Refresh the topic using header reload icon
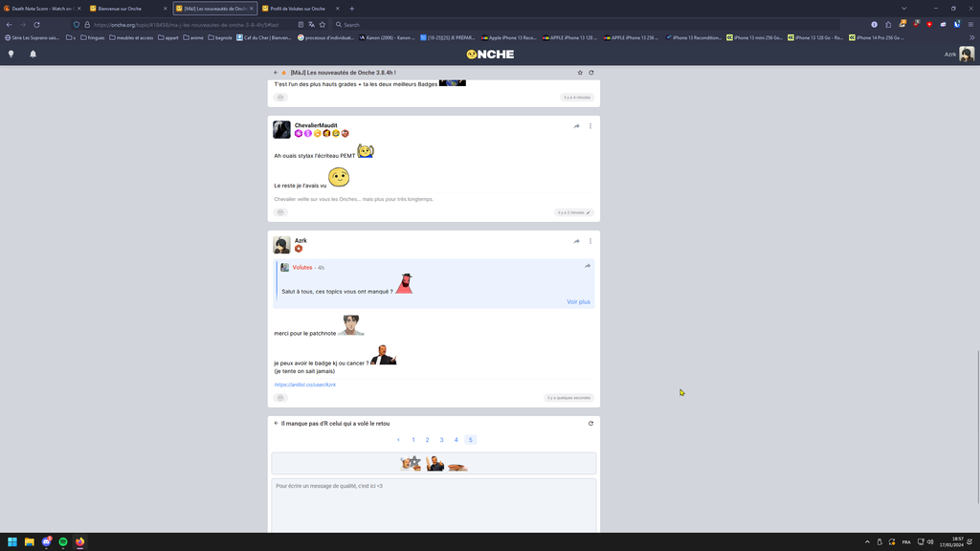The height and width of the screenshot is (551, 980). pyautogui.click(x=591, y=73)
